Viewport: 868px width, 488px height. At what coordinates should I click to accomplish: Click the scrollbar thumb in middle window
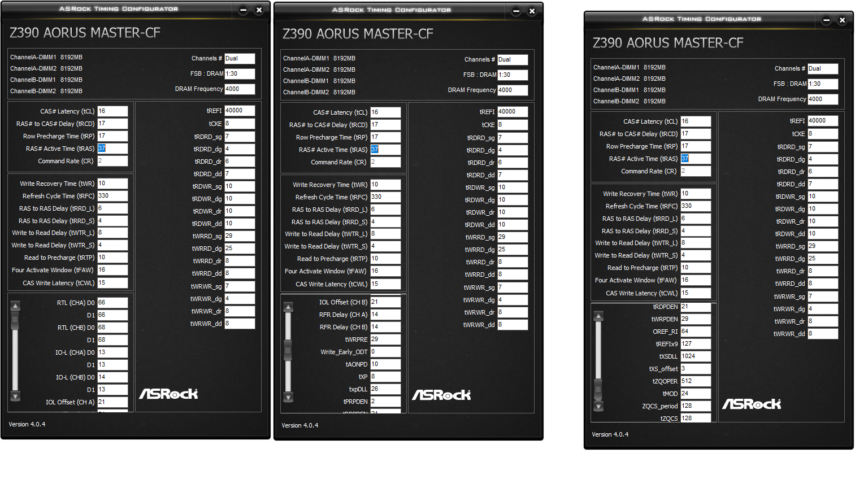tap(288, 350)
